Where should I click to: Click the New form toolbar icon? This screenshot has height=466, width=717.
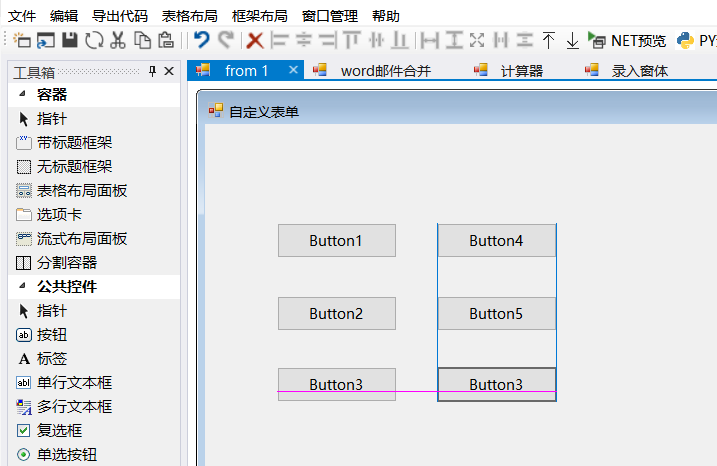[21, 40]
